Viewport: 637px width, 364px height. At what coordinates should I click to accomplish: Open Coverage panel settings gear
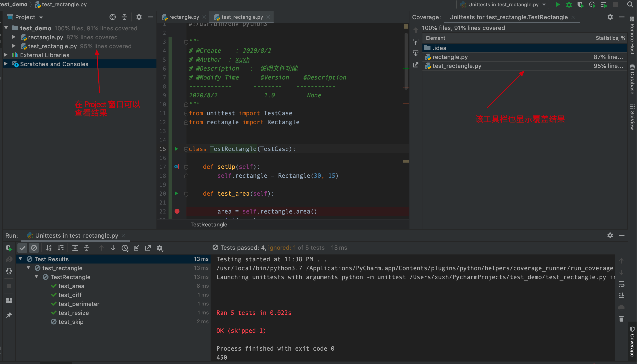pyautogui.click(x=610, y=17)
